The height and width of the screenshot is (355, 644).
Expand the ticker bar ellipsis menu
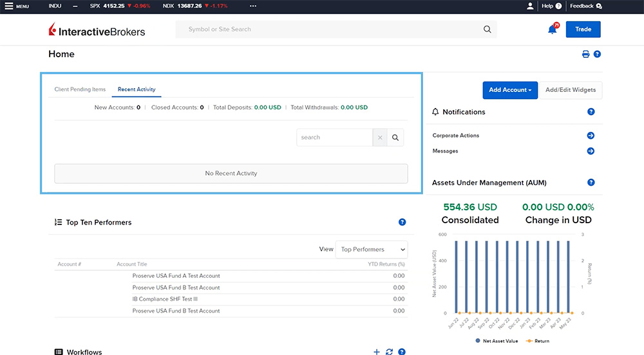[253, 6]
